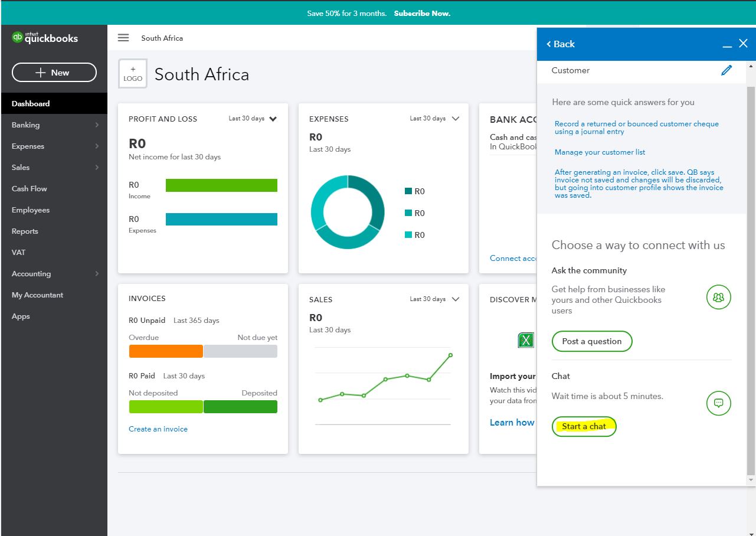Viewport: 756px width, 536px height.
Task: Click the pencil edit icon beside Customer
Action: coord(726,70)
